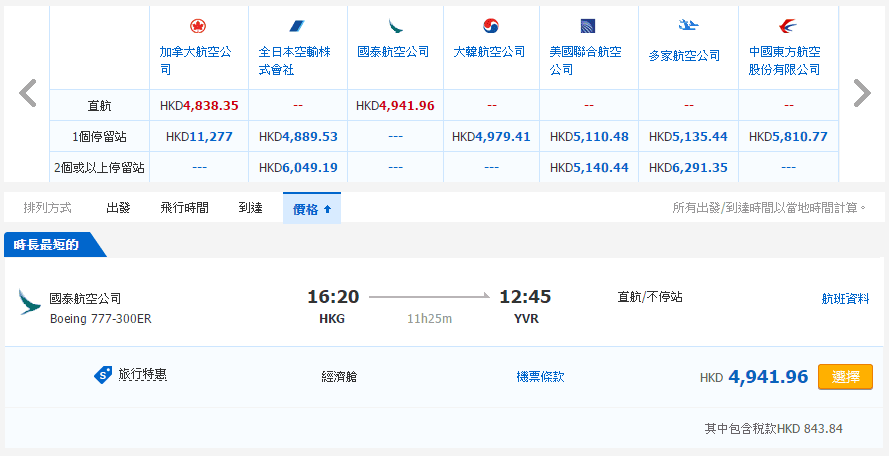
Task: Click the Cathay Pacific logo in price matrix
Action: [x=395, y=26]
